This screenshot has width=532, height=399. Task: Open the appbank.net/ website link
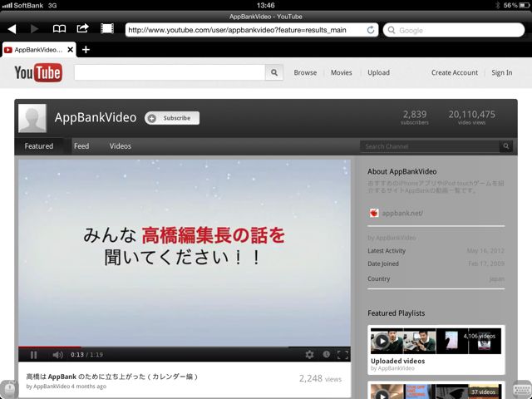(402, 213)
